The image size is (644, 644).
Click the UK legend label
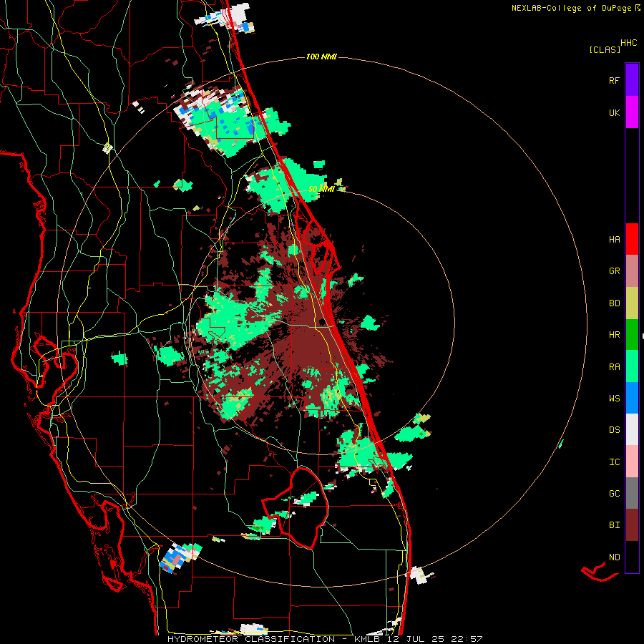(x=614, y=112)
